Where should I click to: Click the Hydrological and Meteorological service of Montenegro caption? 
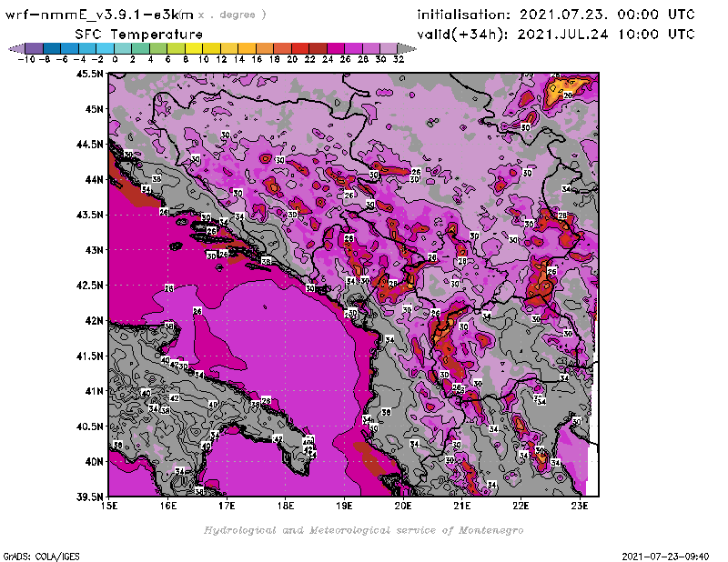(363, 530)
